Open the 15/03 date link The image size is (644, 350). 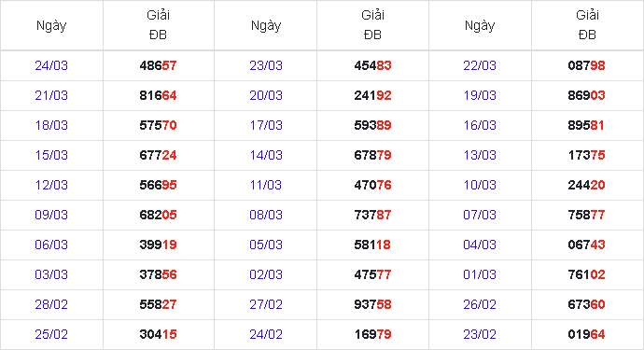point(51,155)
